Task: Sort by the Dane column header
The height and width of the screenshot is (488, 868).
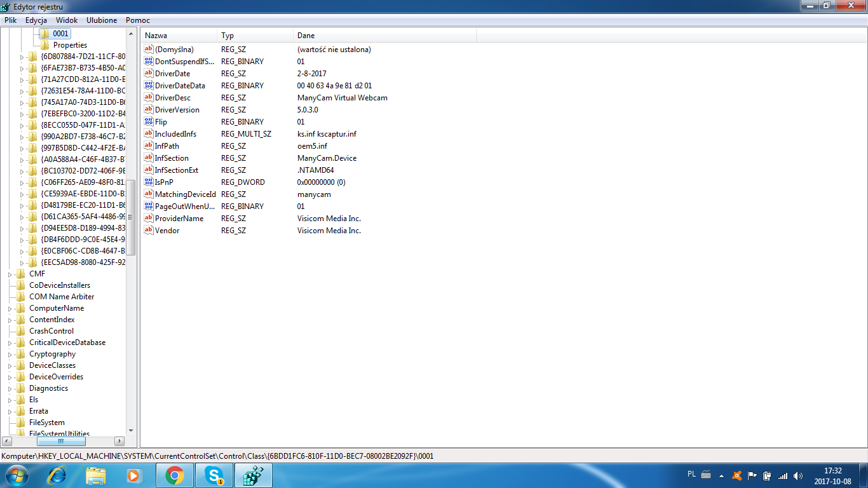Action: (x=385, y=36)
